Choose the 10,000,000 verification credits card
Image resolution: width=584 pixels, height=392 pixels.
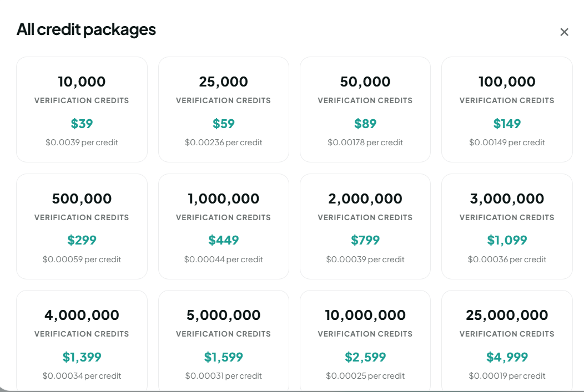(365, 340)
